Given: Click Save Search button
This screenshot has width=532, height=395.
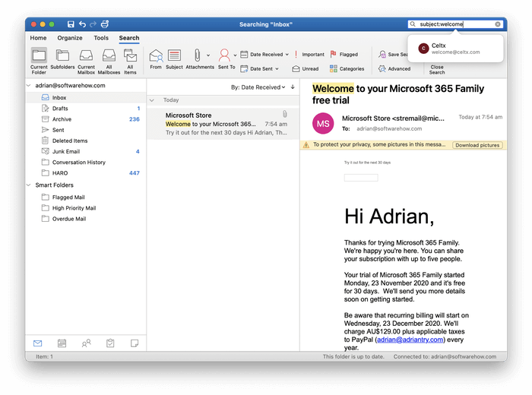Looking at the screenshot, I should point(393,54).
